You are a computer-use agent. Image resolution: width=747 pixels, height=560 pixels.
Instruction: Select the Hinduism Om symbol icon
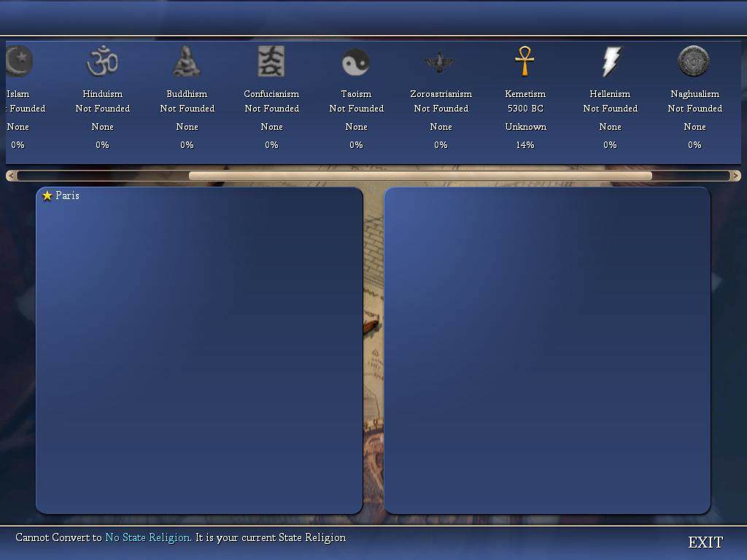coord(102,62)
